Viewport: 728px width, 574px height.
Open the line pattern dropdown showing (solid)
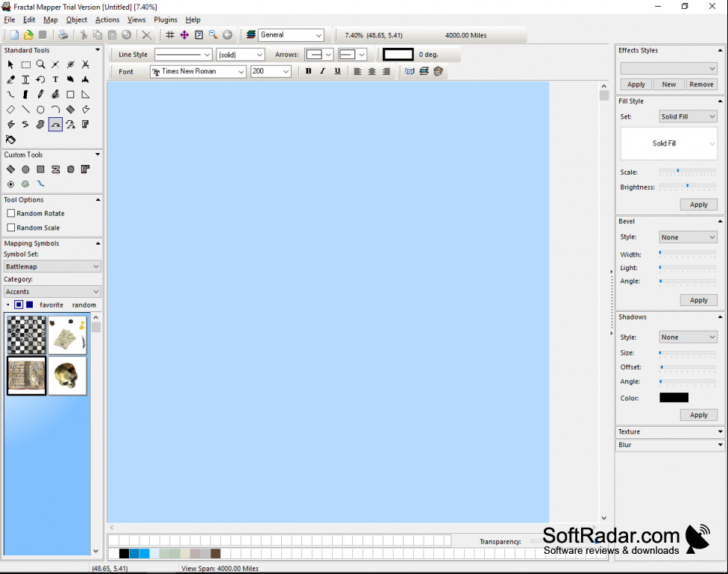pyautogui.click(x=240, y=54)
